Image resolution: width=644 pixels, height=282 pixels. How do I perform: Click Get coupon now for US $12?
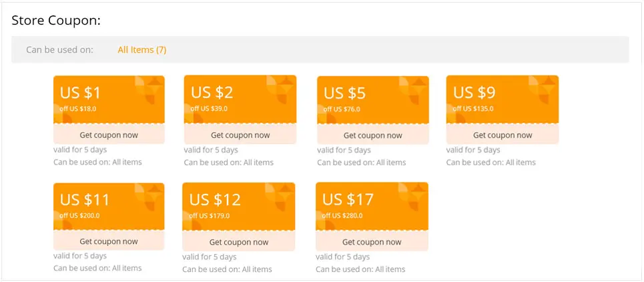click(238, 242)
